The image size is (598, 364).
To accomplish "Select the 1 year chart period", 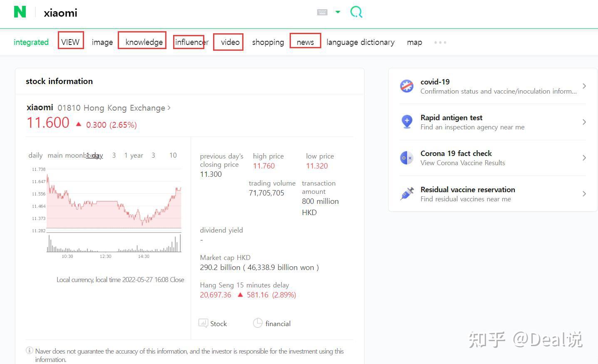I will point(134,155).
